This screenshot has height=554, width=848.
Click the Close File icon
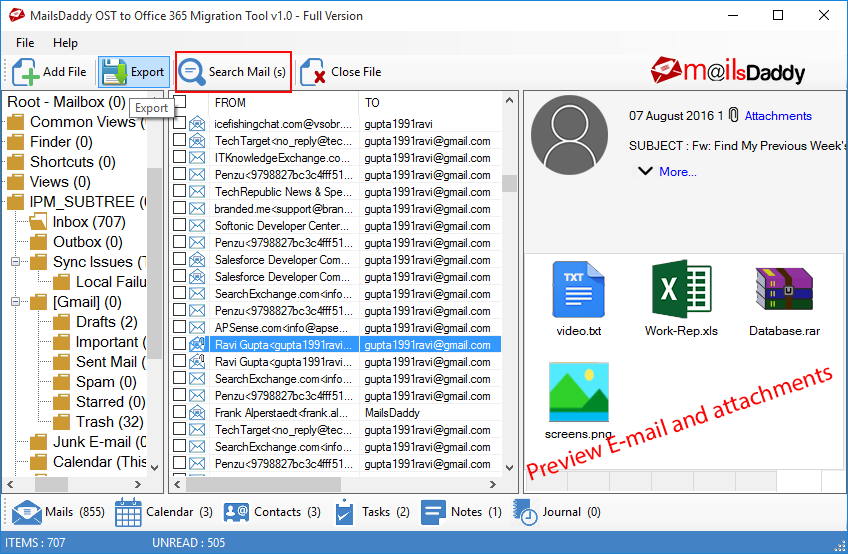(x=313, y=72)
